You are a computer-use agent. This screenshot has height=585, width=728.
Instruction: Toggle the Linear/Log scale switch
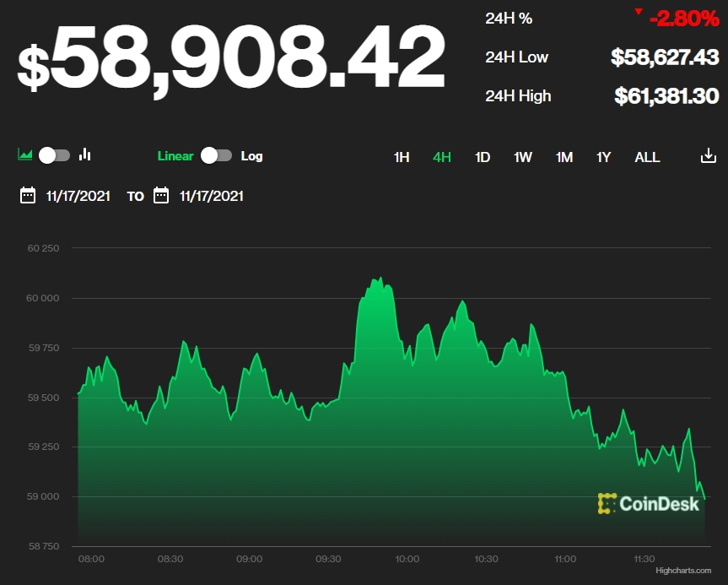pyautogui.click(x=216, y=155)
